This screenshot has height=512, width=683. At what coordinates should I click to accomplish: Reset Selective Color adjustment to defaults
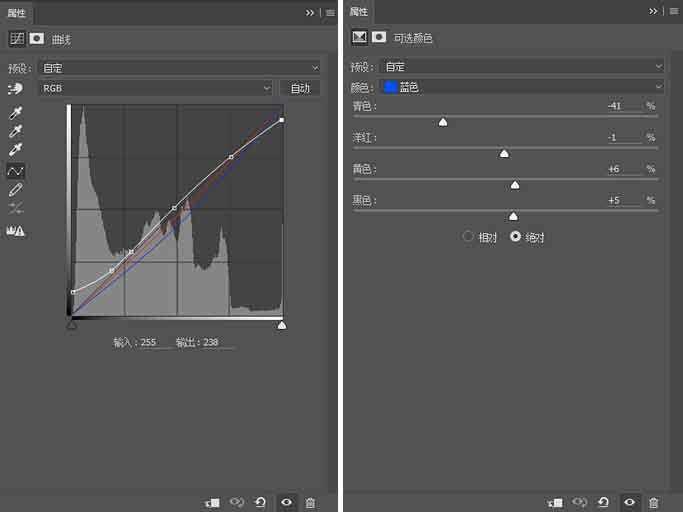604,502
